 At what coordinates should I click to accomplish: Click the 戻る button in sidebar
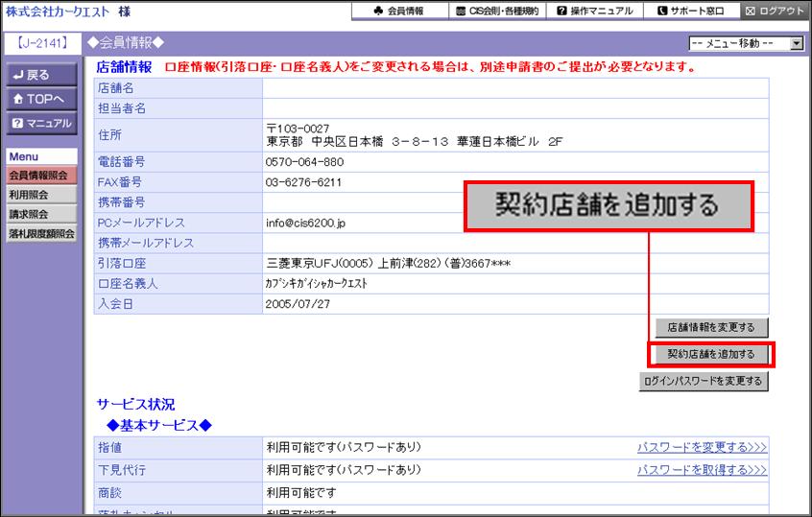[x=42, y=75]
